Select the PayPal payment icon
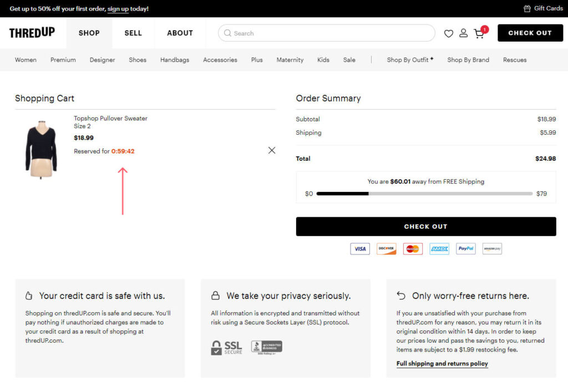Screen dimensions: 568x392 [x=465, y=248]
